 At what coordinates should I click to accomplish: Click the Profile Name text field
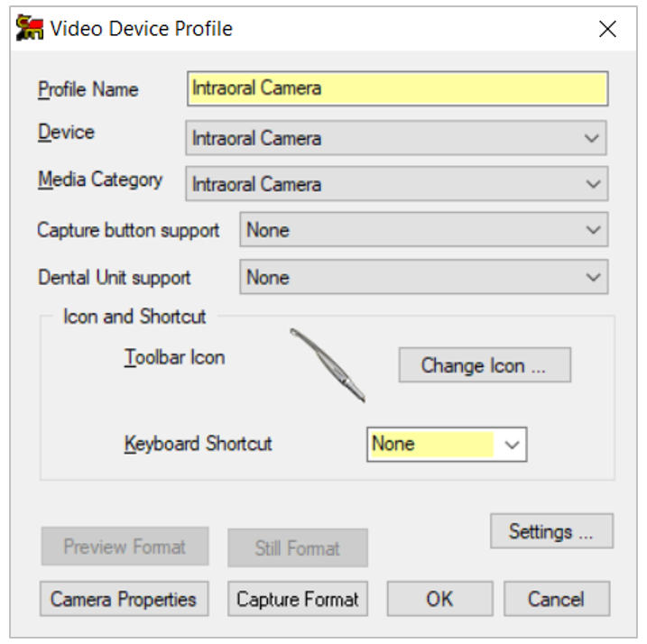(397, 88)
